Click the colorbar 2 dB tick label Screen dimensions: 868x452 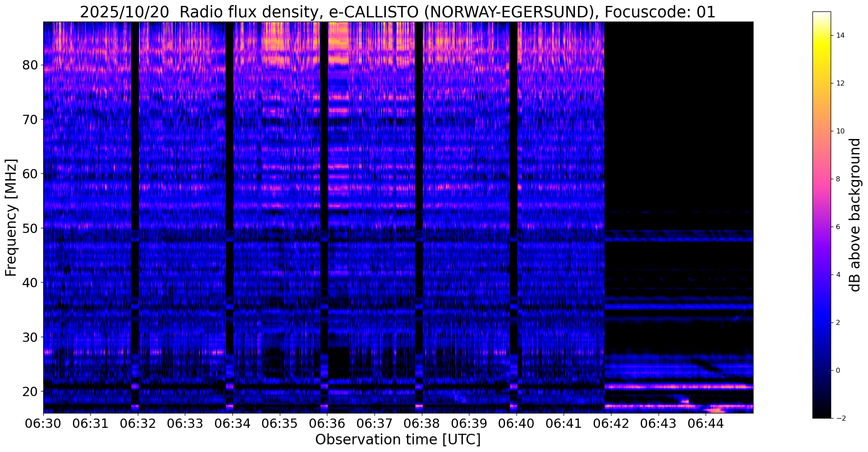pyautogui.click(x=837, y=323)
